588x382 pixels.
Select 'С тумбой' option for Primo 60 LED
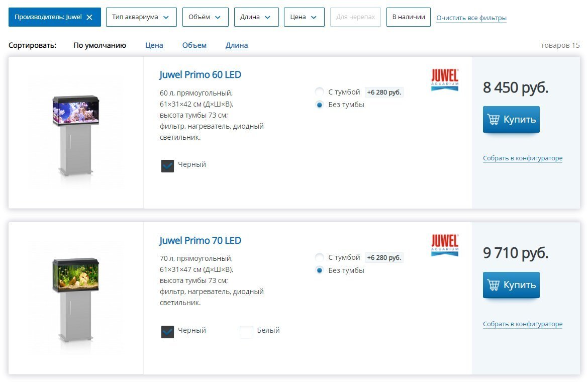point(319,92)
